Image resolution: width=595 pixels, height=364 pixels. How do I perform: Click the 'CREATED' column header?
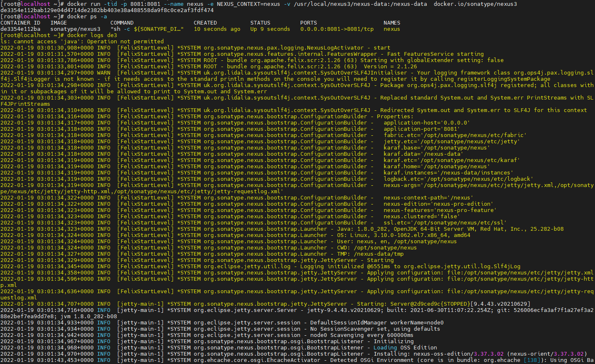[x=205, y=22]
